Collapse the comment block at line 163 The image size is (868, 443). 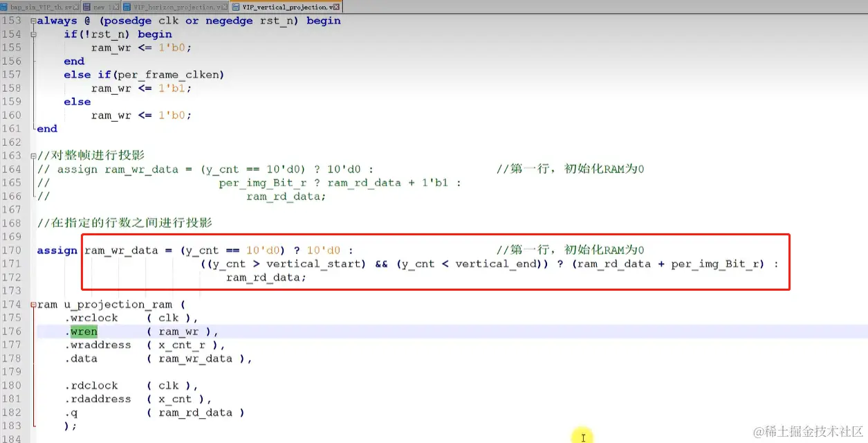tap(33, 156)
